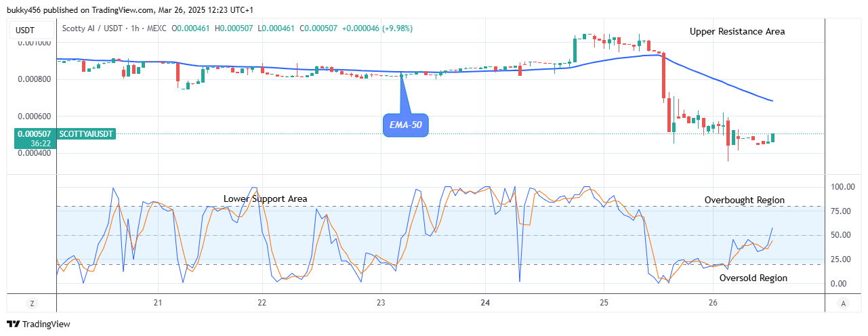Click date label 26 on time axis
Screen dimensions: 868x336
point(712,303)
